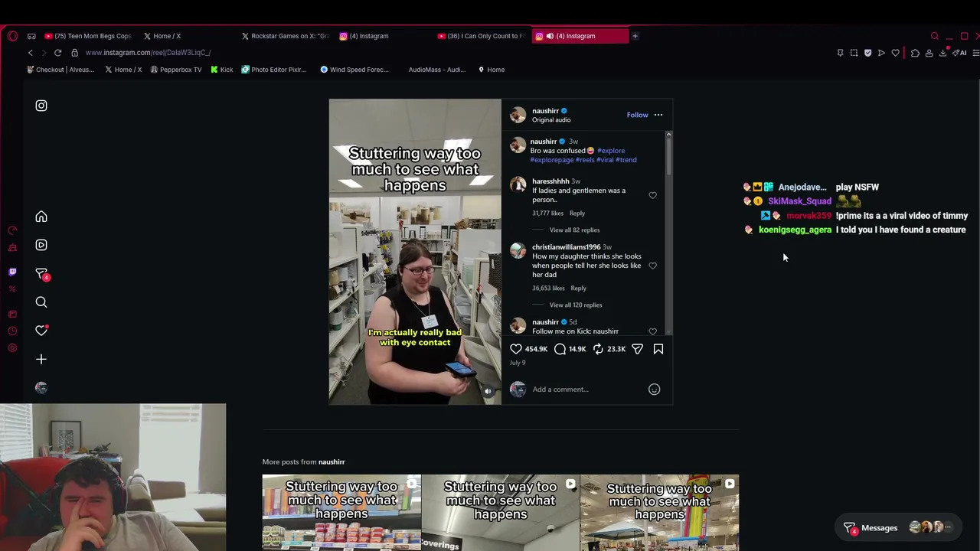Image resolution: width=980 pixels, height=551 pixels.
Task: Open Opera browser search in tabs
Action: pyautogui.click(x=934, y=36)
